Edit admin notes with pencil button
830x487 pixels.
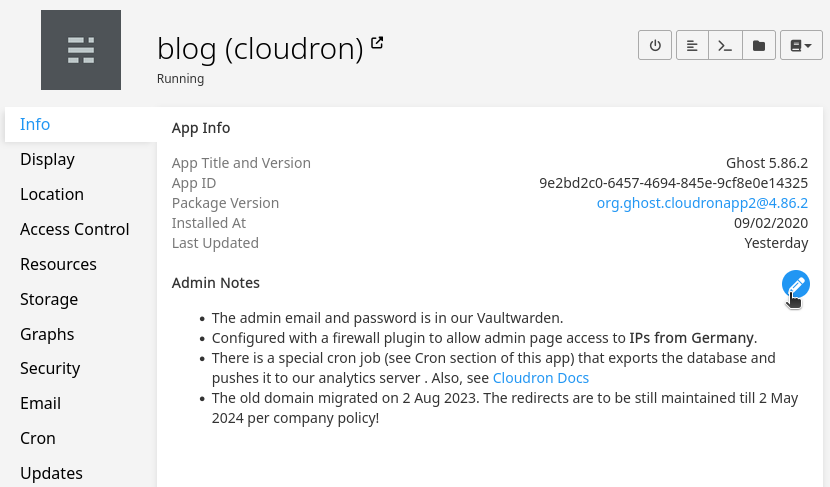[796, 284]
